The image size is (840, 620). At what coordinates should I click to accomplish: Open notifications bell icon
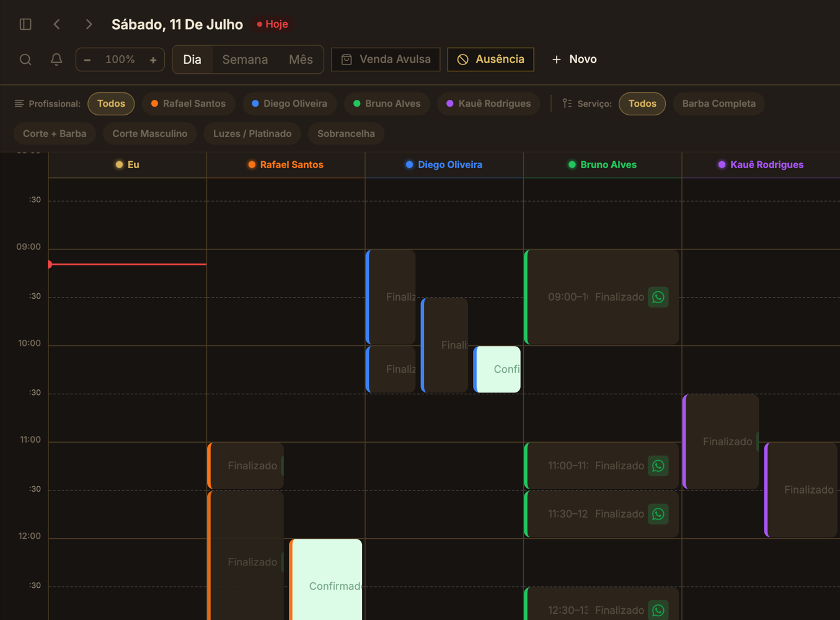point(56,60)
